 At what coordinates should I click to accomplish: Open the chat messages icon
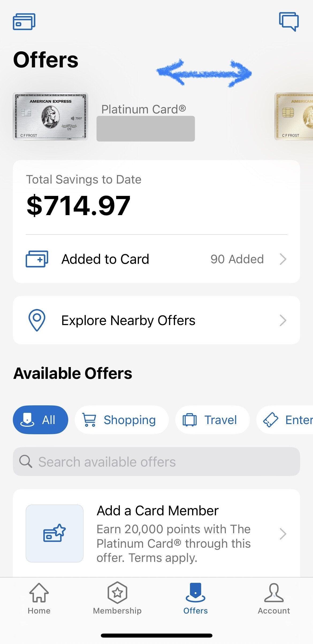point(289,21)
